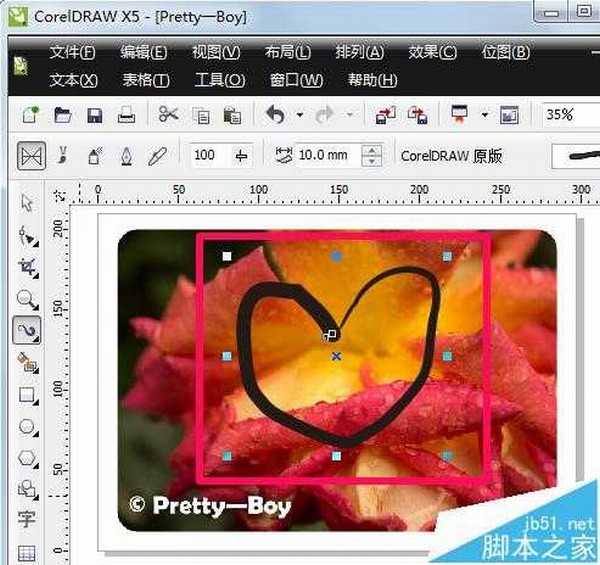
Task: Open the zoom level 35% dropdown
Action: point(570,115)
